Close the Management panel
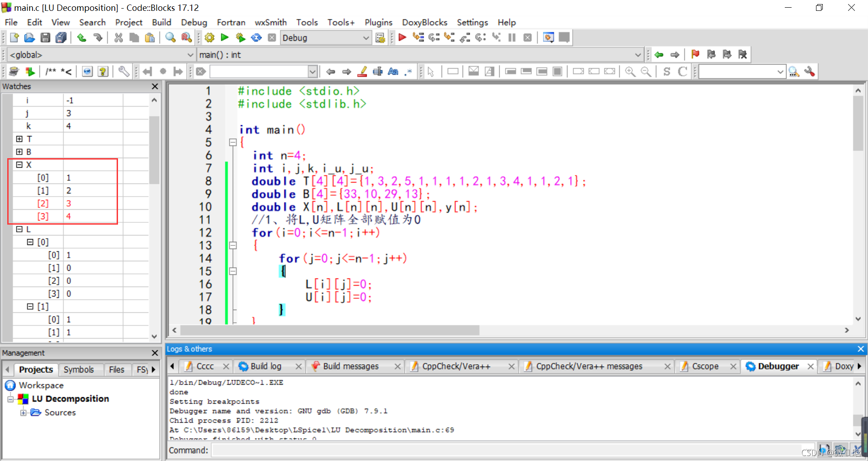 click(155, 353)
